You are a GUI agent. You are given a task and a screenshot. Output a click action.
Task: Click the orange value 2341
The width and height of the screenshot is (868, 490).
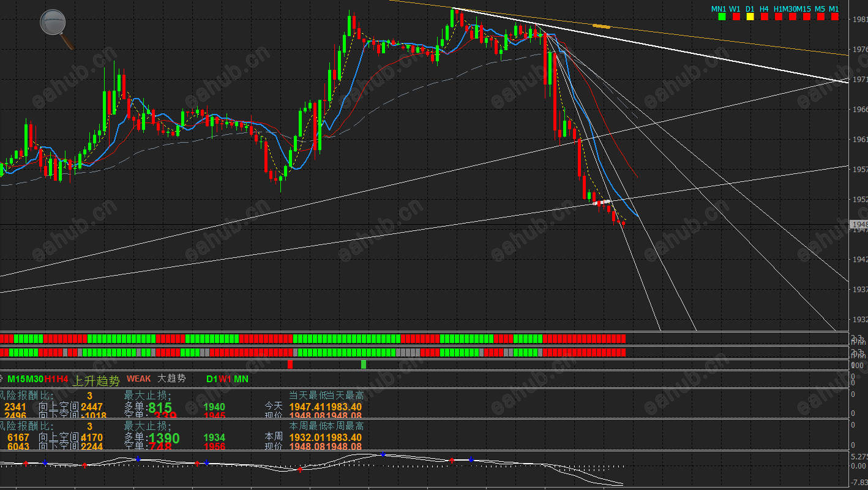pos(15,407)
